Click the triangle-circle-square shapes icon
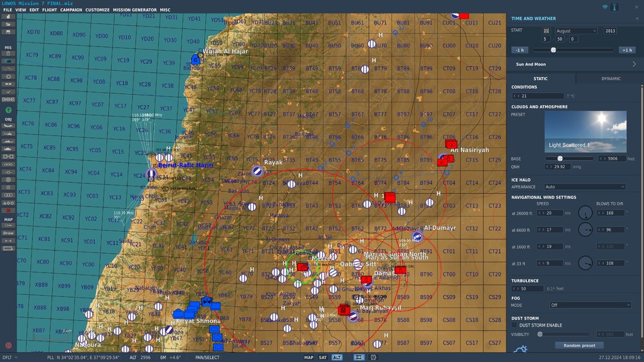The image size is (644, 362). click(8, 203)
